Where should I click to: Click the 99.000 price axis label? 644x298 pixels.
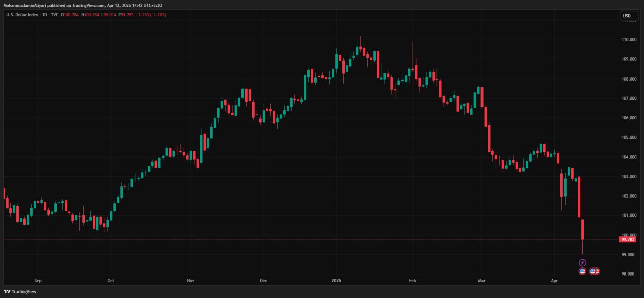tap(628, 255)
